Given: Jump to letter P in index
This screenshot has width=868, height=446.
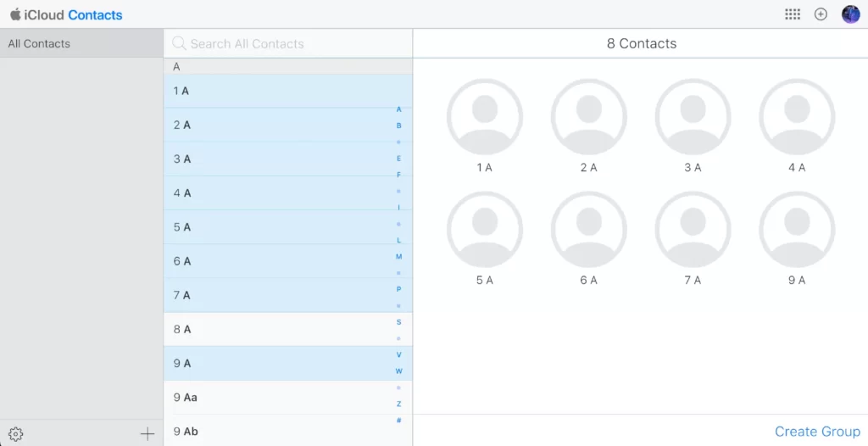Looking at the screenshot, I should click(398, 289).
